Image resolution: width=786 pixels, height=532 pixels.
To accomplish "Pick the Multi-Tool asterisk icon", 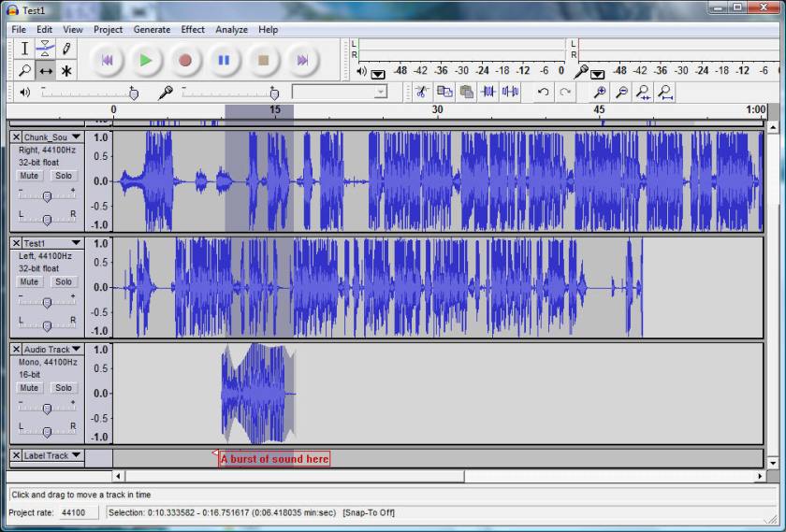I will [66, 71].
